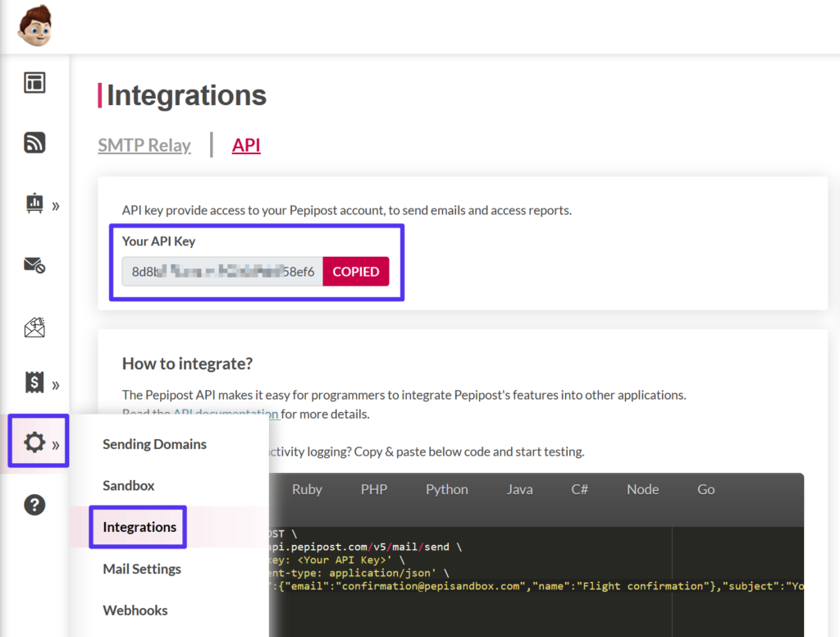This screenshot has width=840, height=637.
Task: Select the broadcast feed icon in the sidebar
Action: [34, 142]
